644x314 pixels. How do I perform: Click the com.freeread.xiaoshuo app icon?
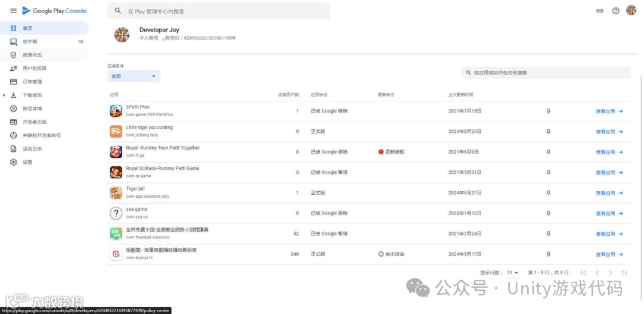pyautogui.click(x=116, y=234)
